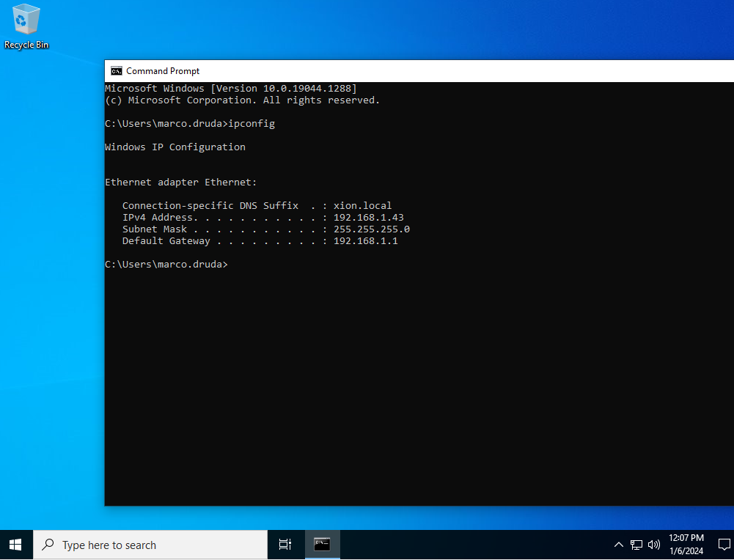Click the date 1/6/2024 in taskbar
This screenshot has width=734, height=560.
686,551
